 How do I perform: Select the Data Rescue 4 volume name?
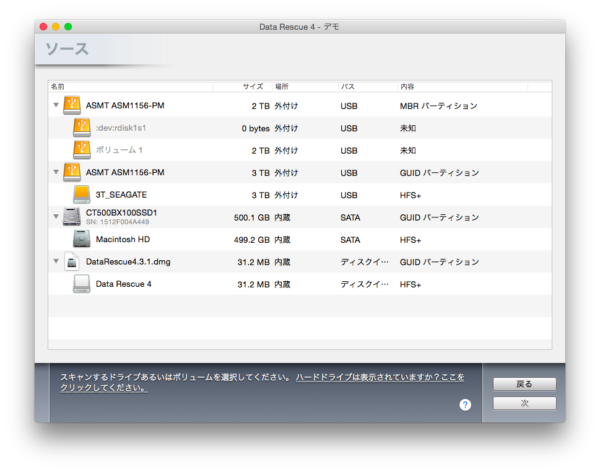tap(124, 284)
